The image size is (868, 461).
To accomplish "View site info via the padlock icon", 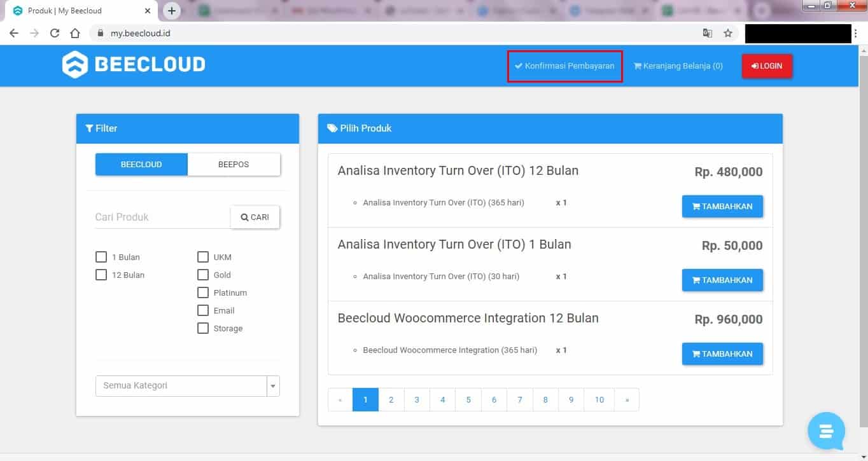I will tap(100, 33).
